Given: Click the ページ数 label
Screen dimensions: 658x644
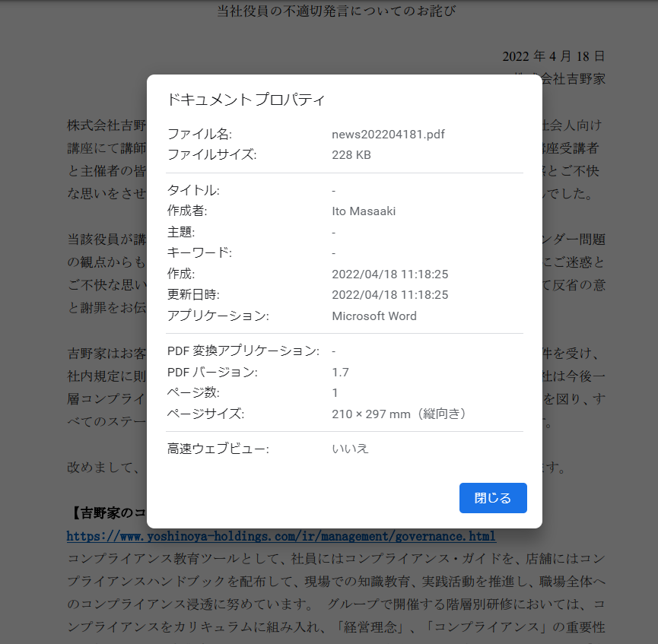Looking at the screenshot, I should pos(193,392).
